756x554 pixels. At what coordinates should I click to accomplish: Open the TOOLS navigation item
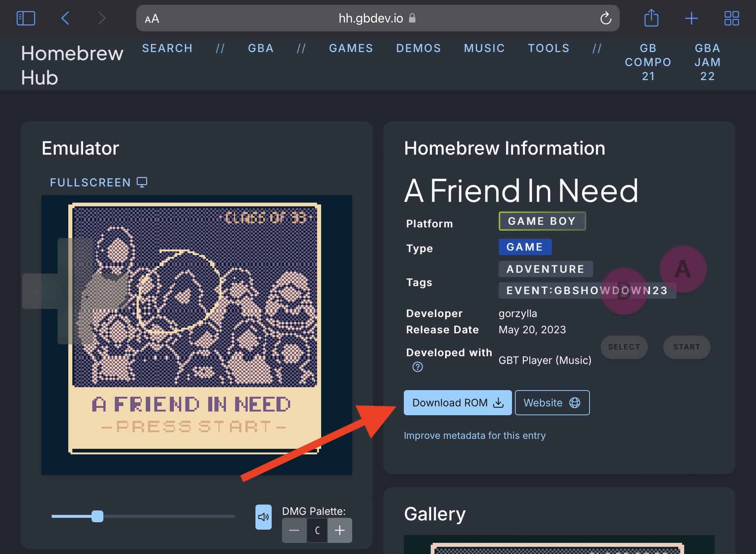[549, 48]
